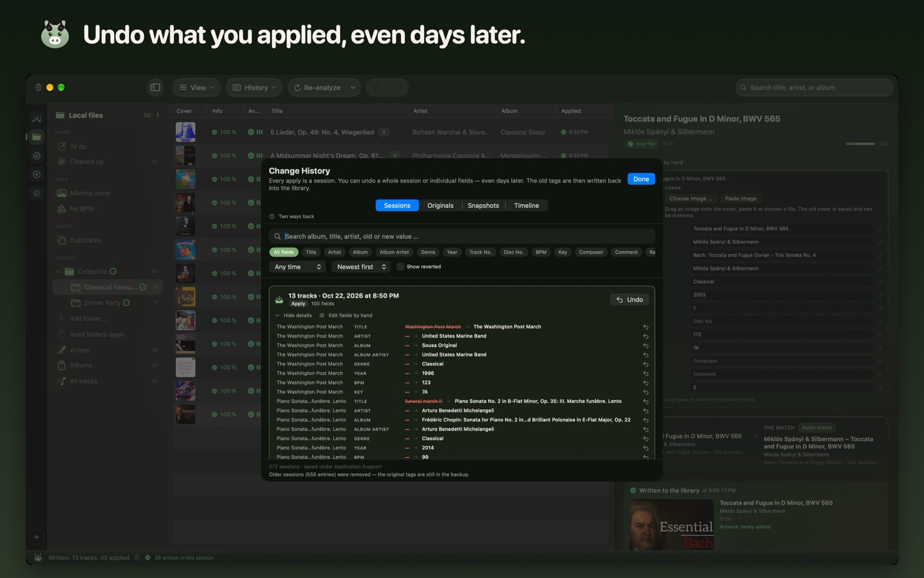Screen dimensions: 924x578
Task: Click Edit fields by hand
Action: [x=345, y=316]
